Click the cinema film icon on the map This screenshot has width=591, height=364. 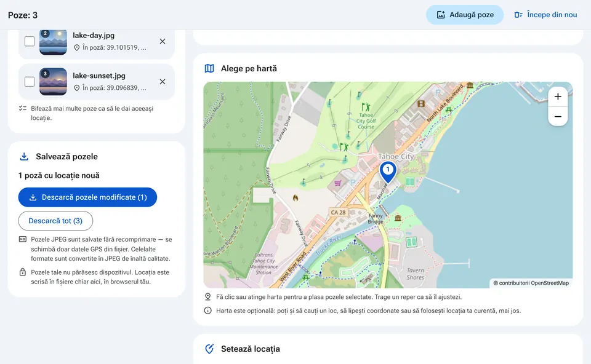coord(421,103)
